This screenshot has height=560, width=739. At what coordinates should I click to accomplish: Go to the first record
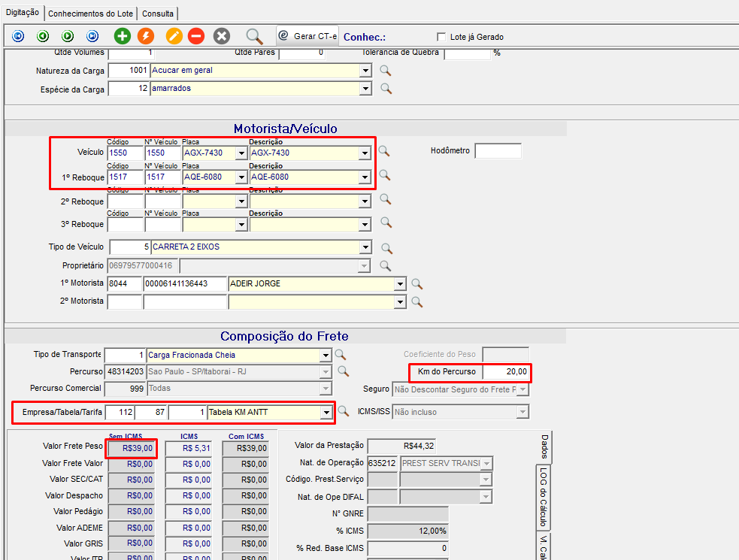[19, 36]
